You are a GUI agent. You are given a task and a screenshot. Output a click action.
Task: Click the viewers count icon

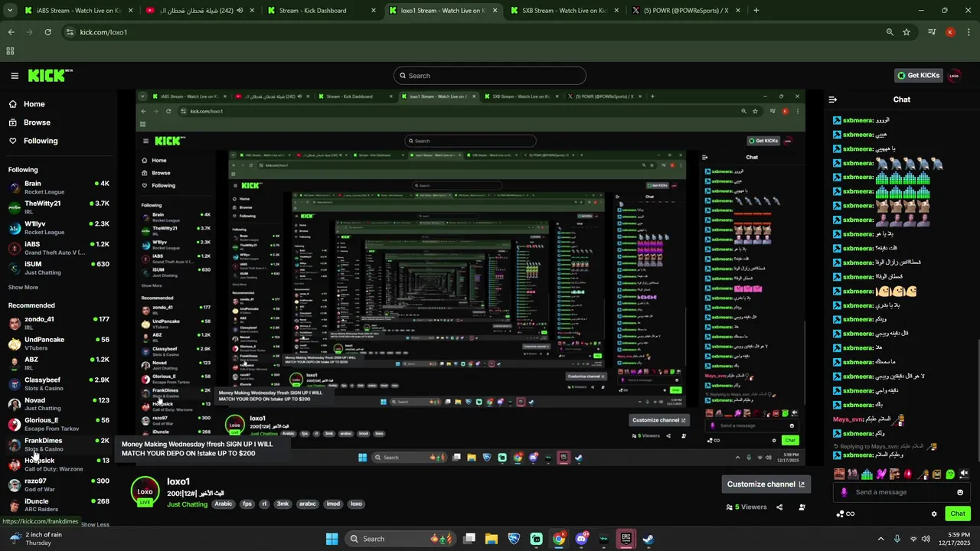730,507
